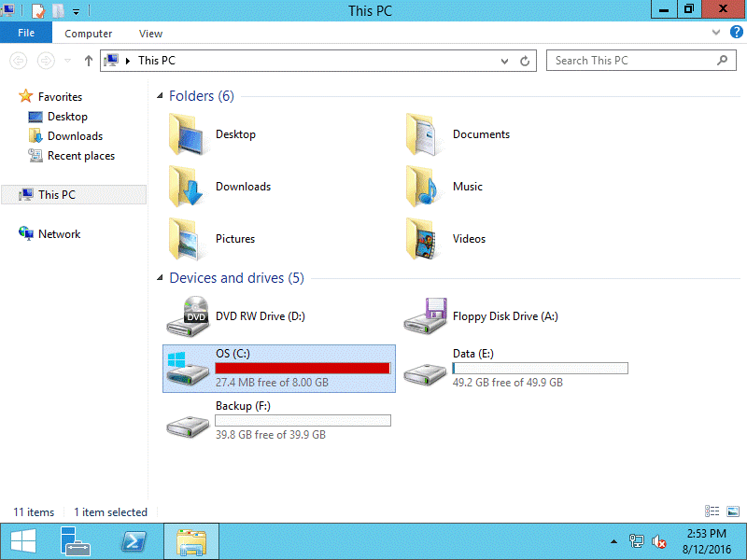Open the network status tray icon
The height and width of the screenshot is (560, 747).
[x=637, y=541]
